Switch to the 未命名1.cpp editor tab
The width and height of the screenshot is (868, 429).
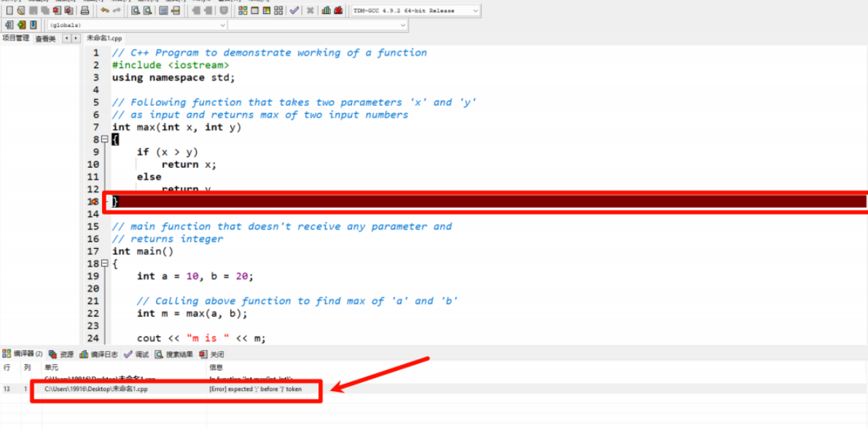105,38
